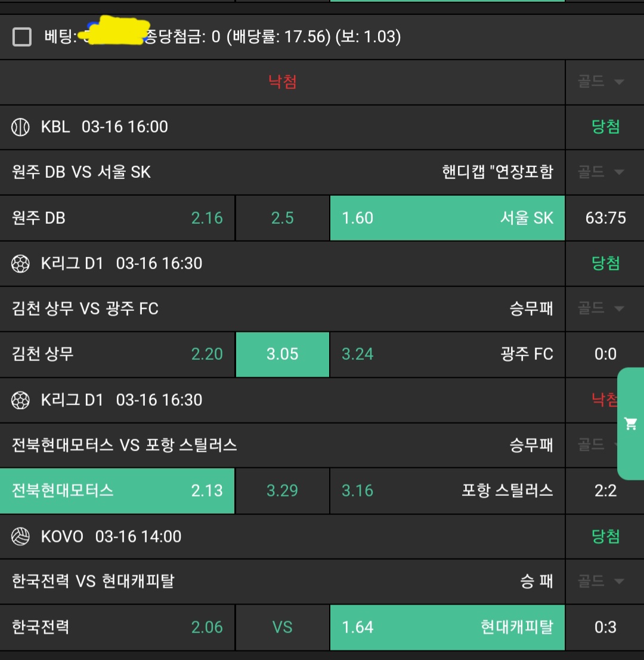Image resolution: width=644 pixels, height=660 pixels.
Task: Click the 광주 FC 3.24 odds cell
Action: click(447, 354)
